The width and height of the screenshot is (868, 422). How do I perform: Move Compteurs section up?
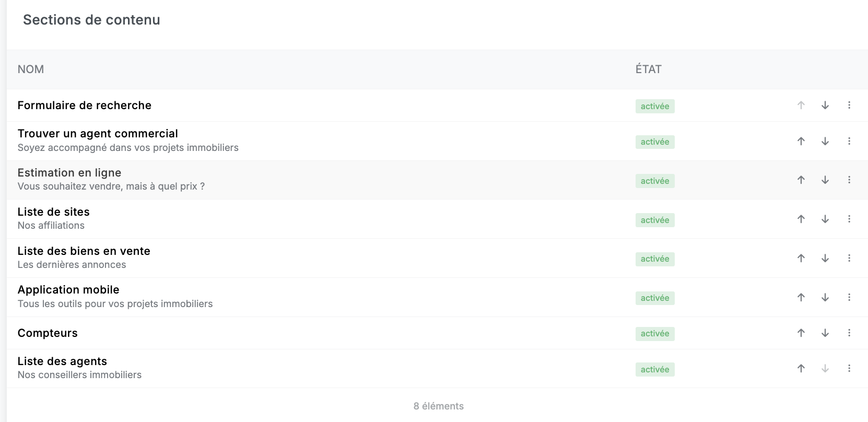click(801, 333)
